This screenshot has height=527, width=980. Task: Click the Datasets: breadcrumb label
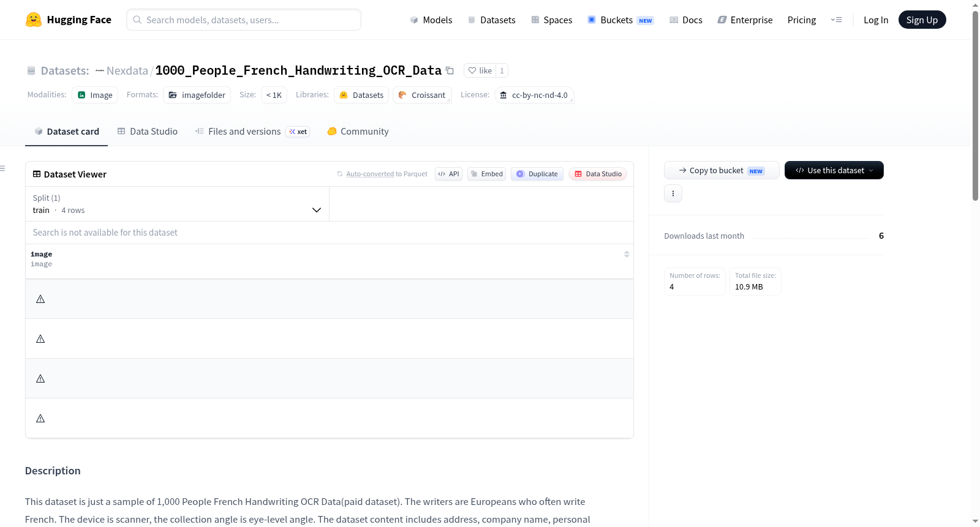click(65, 70)
